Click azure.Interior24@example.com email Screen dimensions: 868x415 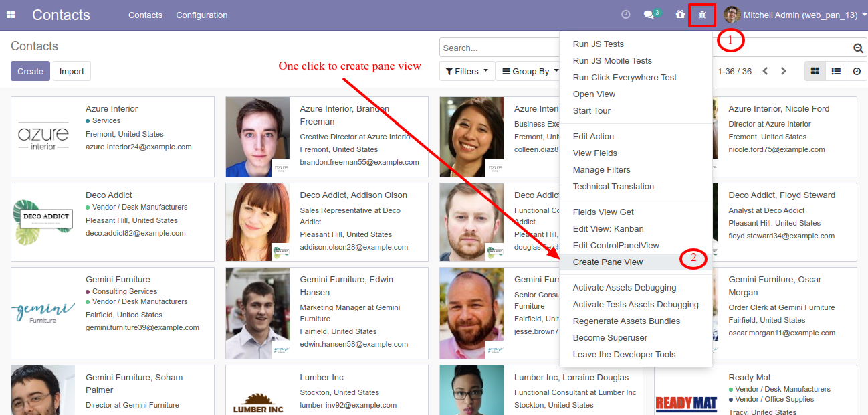138,147
